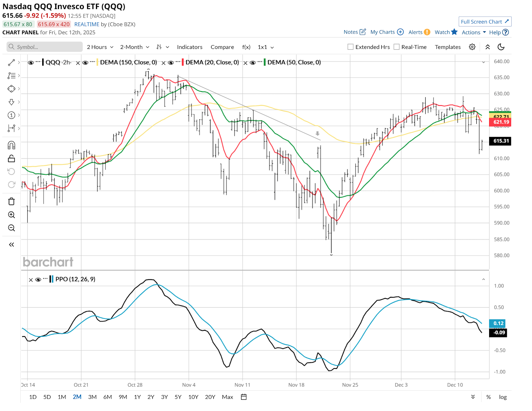Expand the trend line tool options arrow
532x411 pixels.
(x=19, y=63)
